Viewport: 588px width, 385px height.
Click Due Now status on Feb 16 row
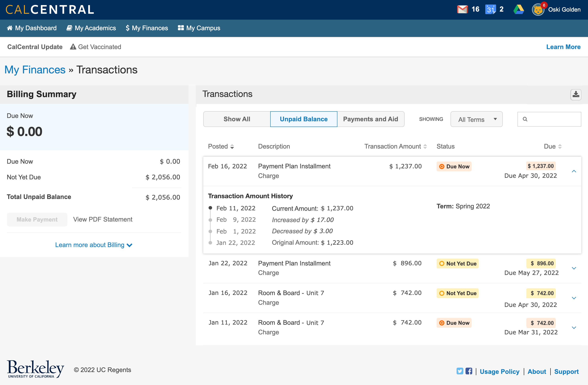pyautogui.click(x=454, y=167)
